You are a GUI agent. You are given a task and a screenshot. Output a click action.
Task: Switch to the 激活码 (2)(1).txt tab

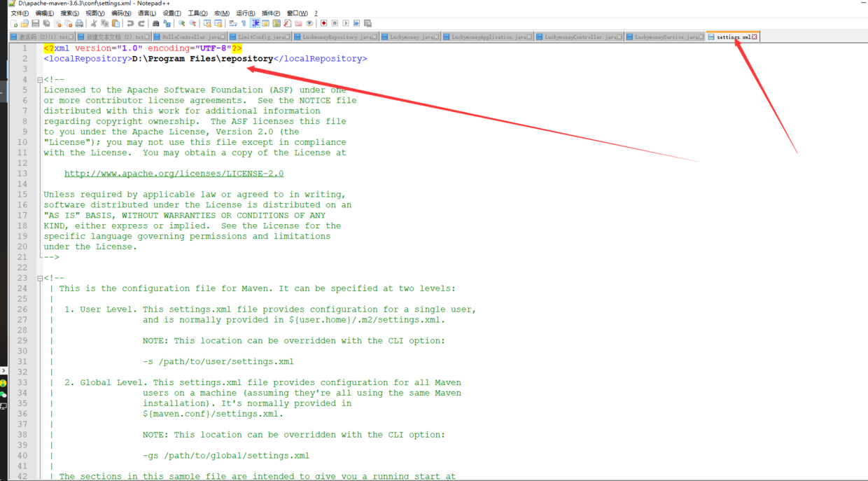(42, 36)
